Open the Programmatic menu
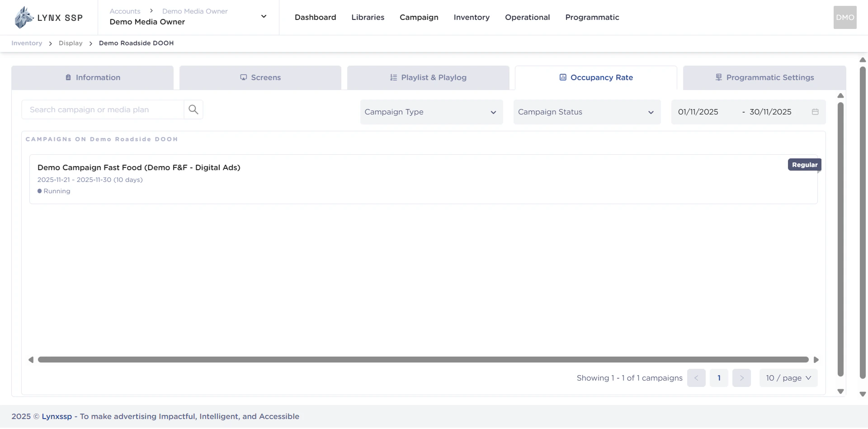Viewport: 868px width, 429px height. pyautogui.click(x=592, y=17)
